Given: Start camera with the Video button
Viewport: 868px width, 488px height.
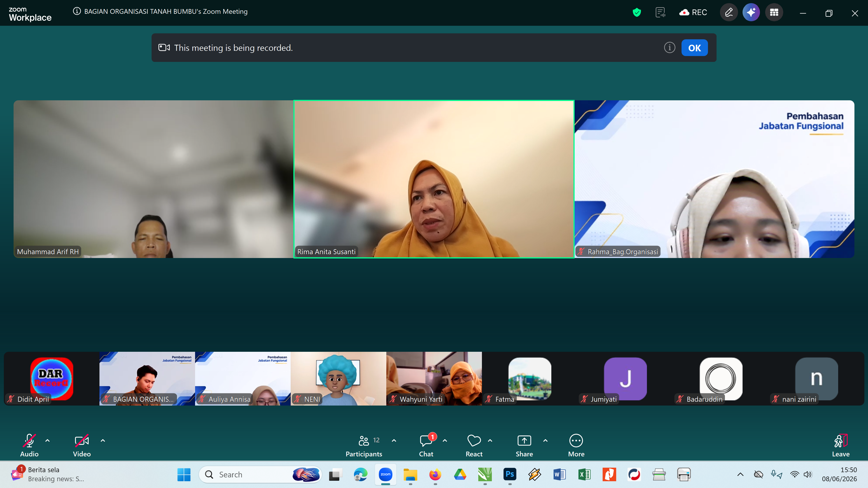Looking at the screenshot, I should pyautogui.click(x=82, y=445).
